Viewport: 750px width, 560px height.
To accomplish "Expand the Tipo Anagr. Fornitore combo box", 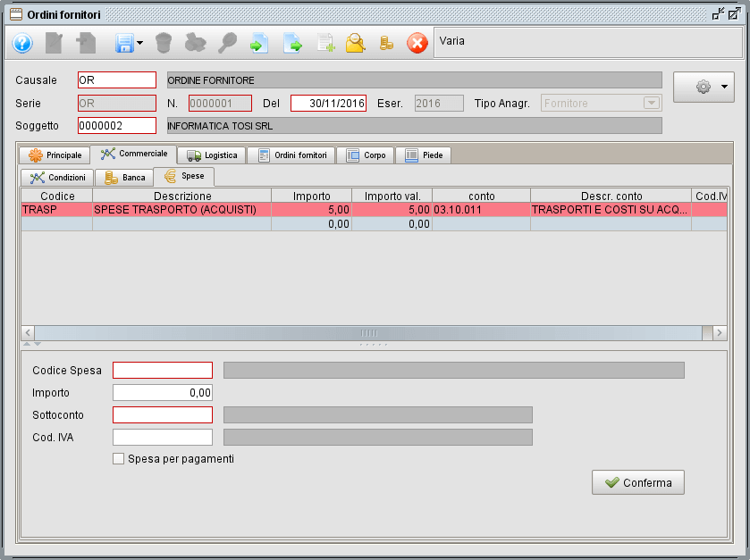I will click(651, 103).
